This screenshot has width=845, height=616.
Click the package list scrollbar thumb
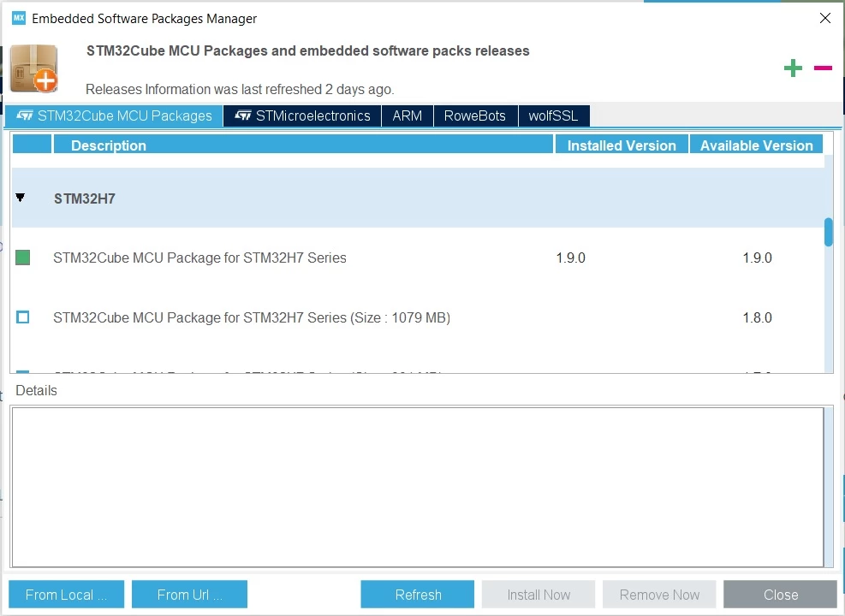828,232
